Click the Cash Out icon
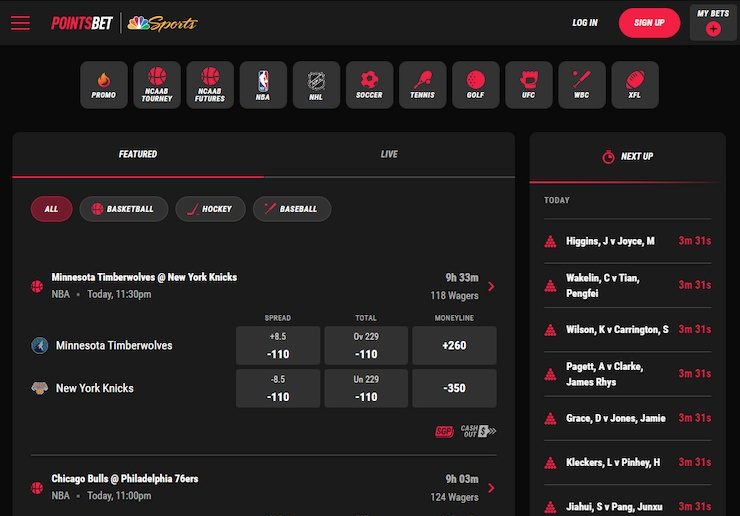This screenshot has width=740, height=516. point(478,431)
